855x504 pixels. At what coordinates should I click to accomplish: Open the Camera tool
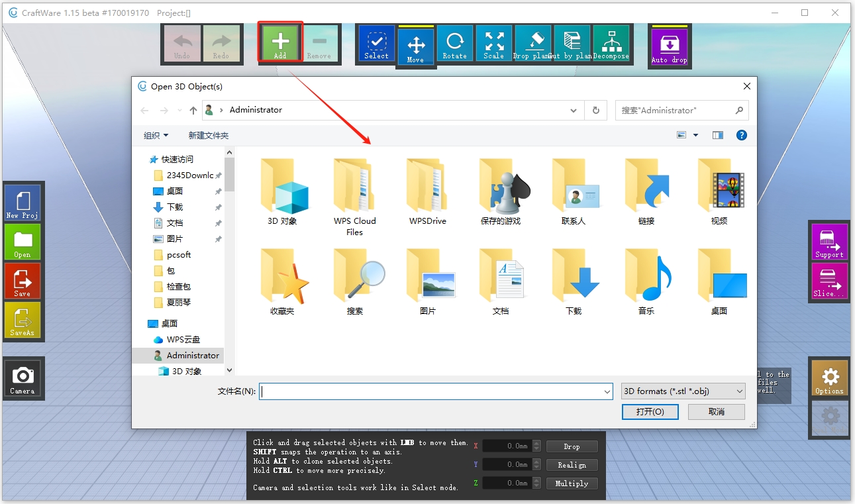[x=23, y=378]
